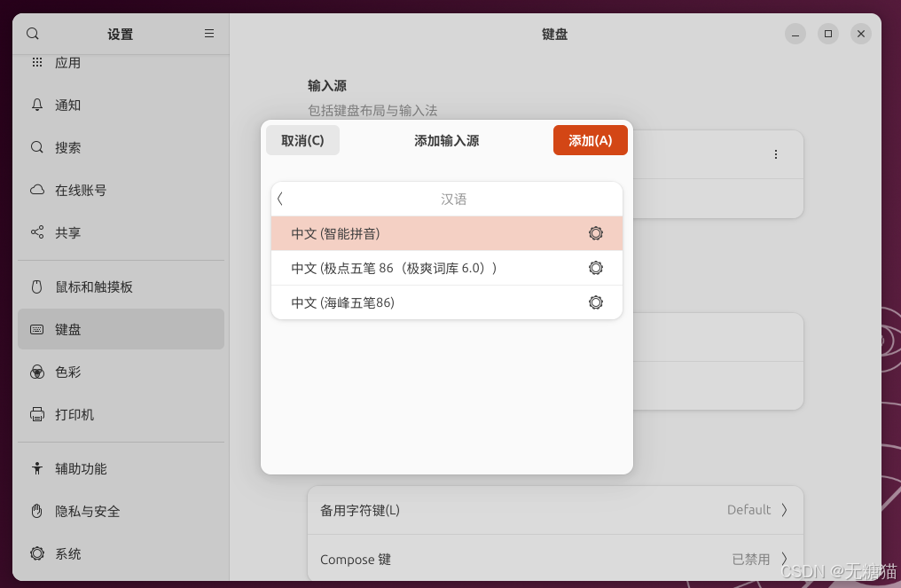Image resolution: width=901 pixels, height=588 pixels.
Task: Open 通知 settings section
Action: click(121, 105)
